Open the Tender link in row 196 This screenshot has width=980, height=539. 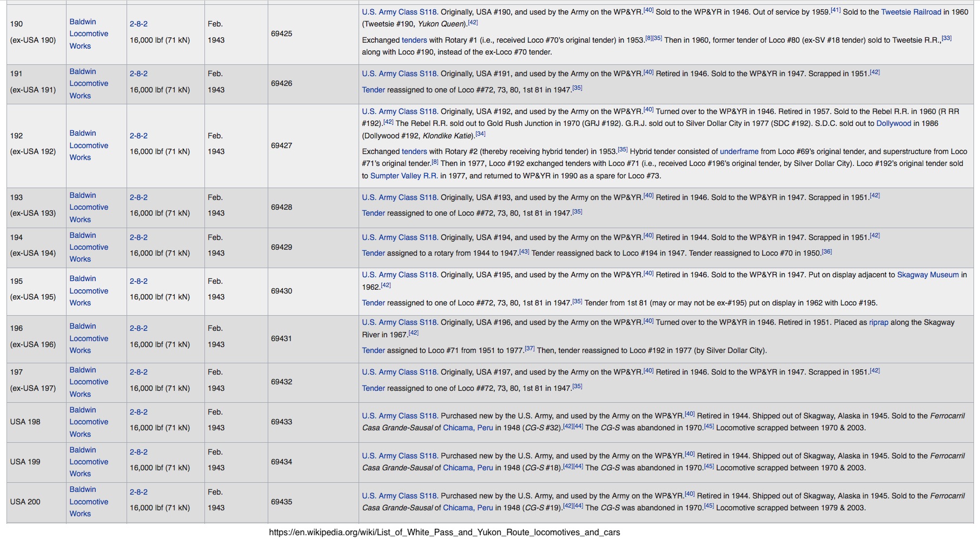pos(373,350)
